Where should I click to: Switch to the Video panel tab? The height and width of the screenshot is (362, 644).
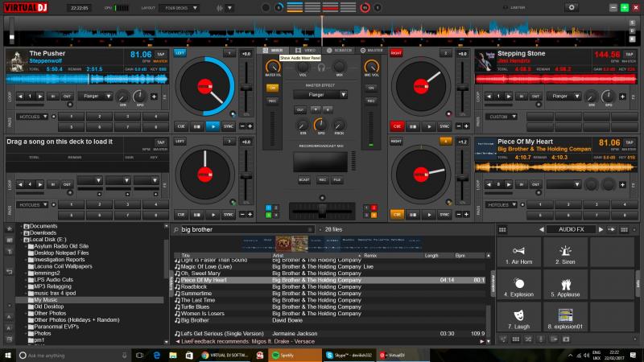[x=306, y=50]
